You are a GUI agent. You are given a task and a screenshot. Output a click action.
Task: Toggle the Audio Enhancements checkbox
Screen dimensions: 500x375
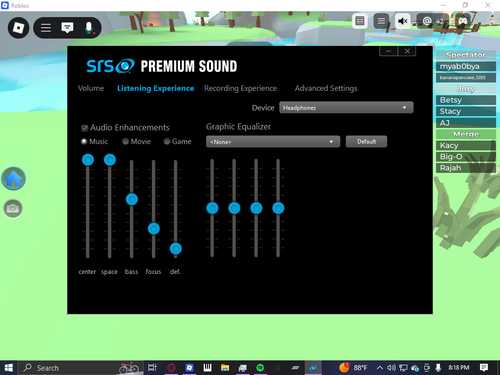[85, 128]
